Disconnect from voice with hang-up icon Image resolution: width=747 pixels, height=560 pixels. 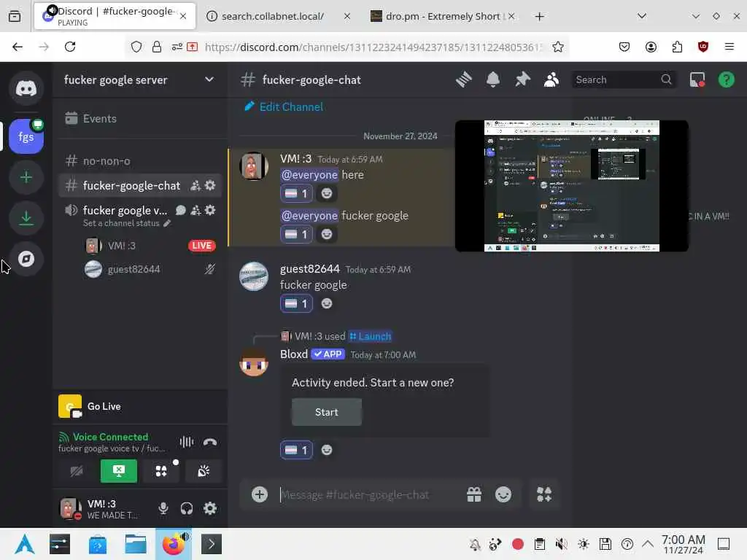click(x=210, y=442)
